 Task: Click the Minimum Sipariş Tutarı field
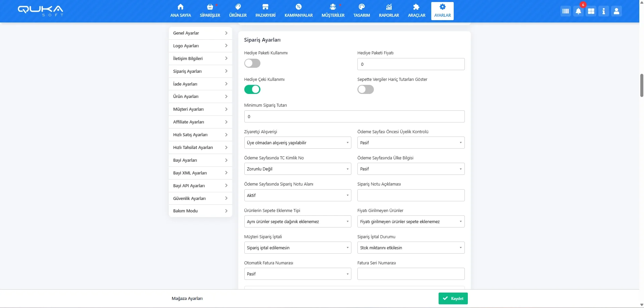354,116
